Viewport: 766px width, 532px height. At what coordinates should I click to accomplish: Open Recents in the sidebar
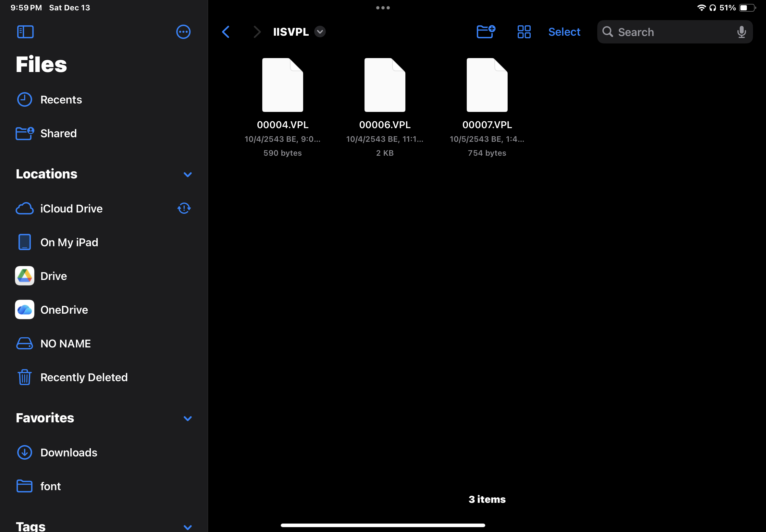(x=61, y=100)
